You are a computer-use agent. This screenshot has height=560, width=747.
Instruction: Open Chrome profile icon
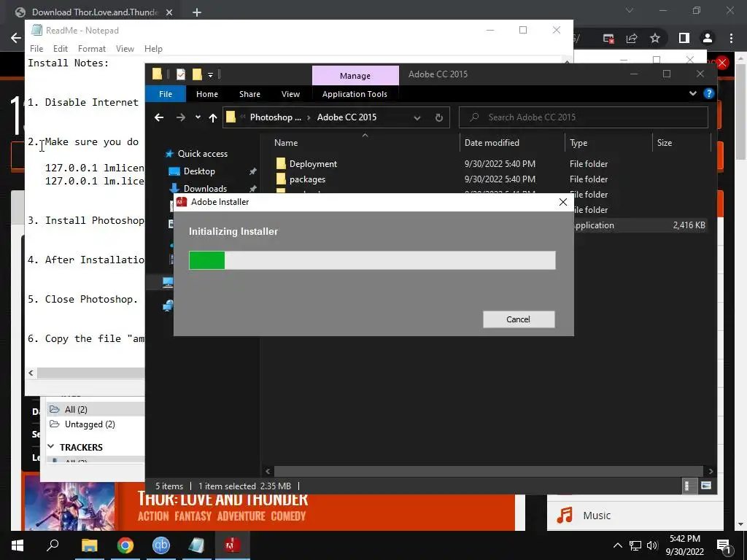coord(708,38)
